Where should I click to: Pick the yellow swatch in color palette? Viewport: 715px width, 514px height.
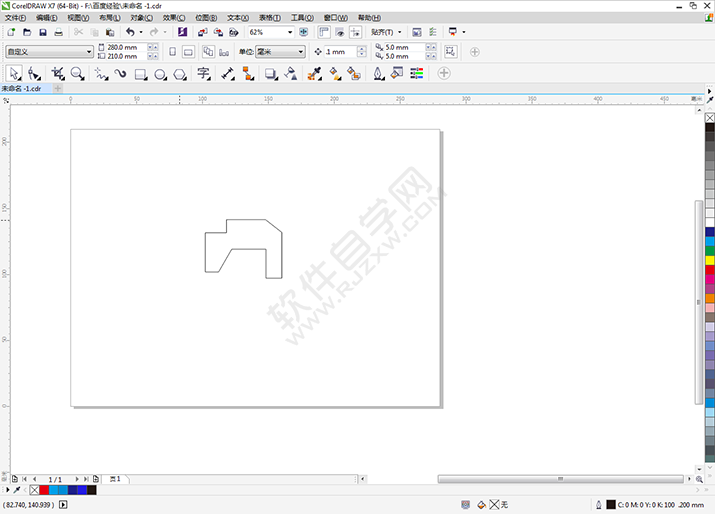tap(710, 260)
